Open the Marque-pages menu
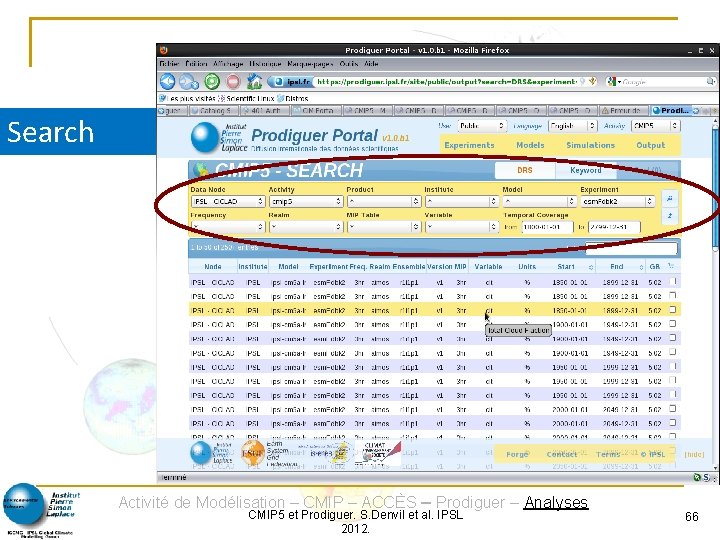This screenshot has width=720, height=540. [310, 64]
